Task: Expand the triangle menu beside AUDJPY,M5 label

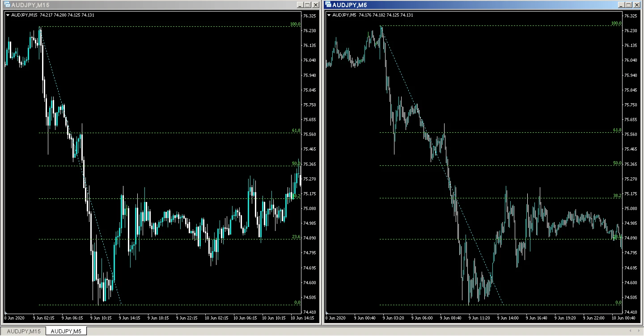Action: click(x=329, y=15)
